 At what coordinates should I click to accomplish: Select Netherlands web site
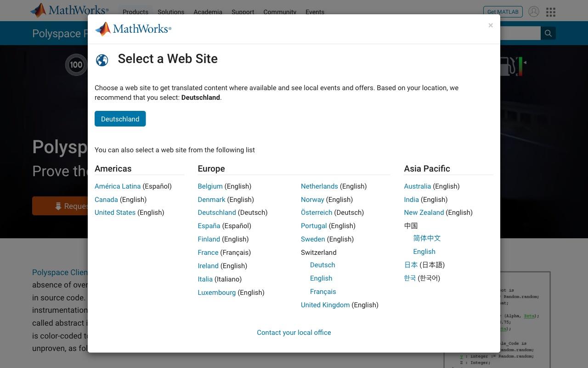[x=319, y=186]
